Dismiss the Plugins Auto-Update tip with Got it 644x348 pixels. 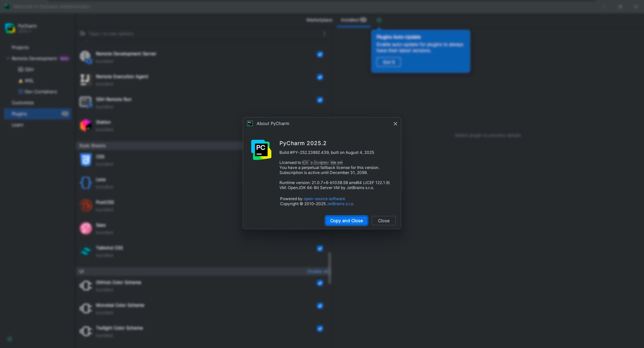pyautogui.click(x=389, y=62)
